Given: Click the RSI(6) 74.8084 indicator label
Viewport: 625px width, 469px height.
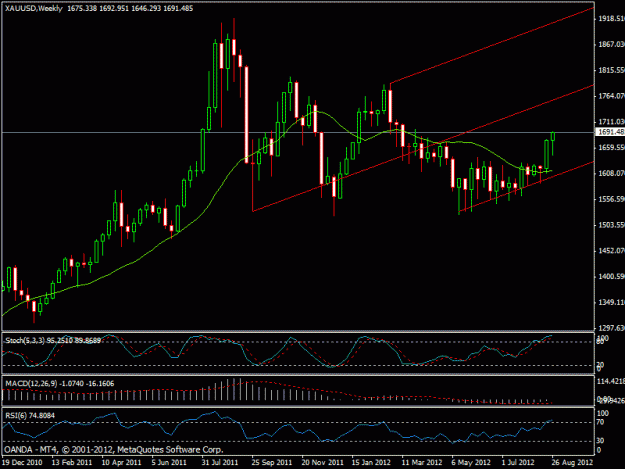Looking at the screenshot, I should coord(30,416).
